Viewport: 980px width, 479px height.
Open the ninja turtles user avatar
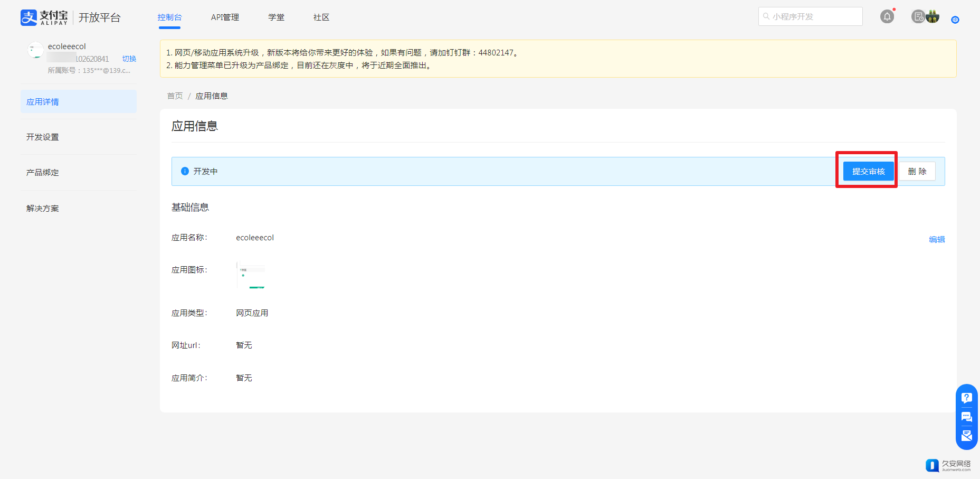[933, 17]
